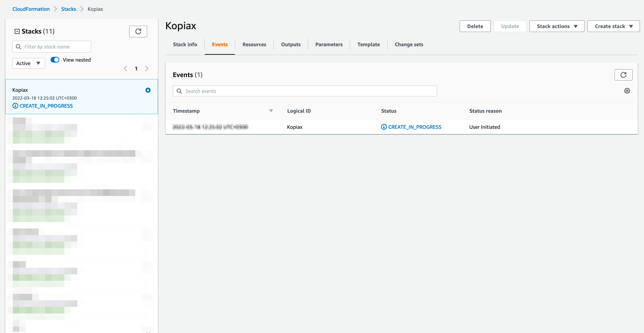The height and width of the screenshot is (333, 644).
Task: Open events table settings gear
Action: click(627, 91)
